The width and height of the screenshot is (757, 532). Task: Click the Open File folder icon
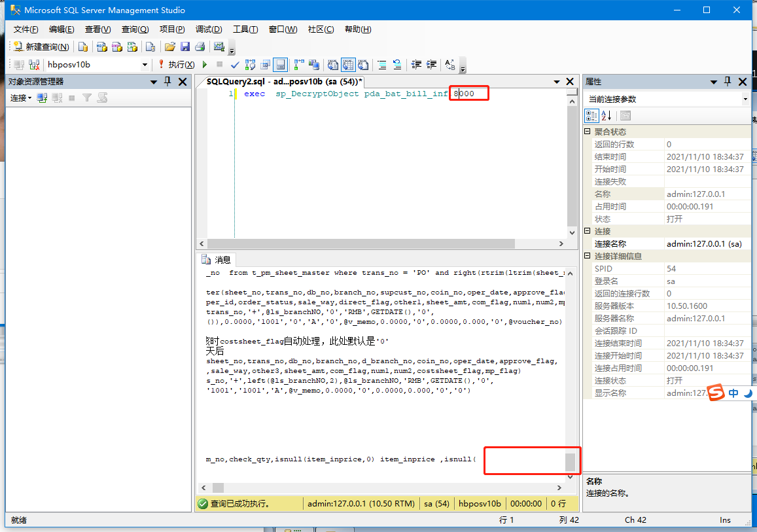click(x=170, y=46)
